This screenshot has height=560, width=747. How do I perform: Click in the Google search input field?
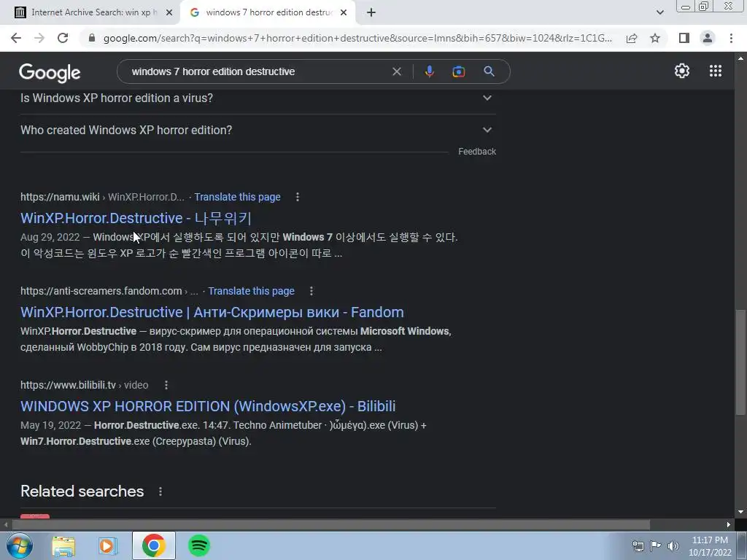[258, 71]
